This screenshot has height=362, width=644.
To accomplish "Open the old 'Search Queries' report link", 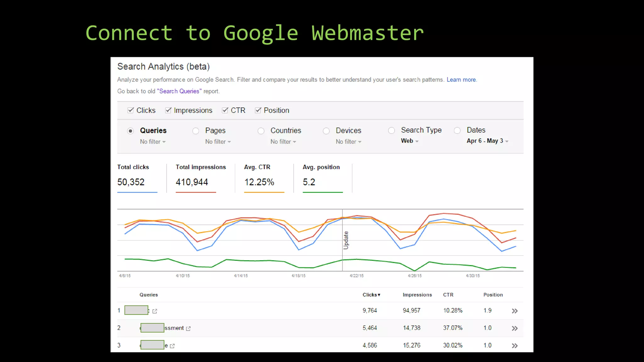I will [x=179, y=91].
